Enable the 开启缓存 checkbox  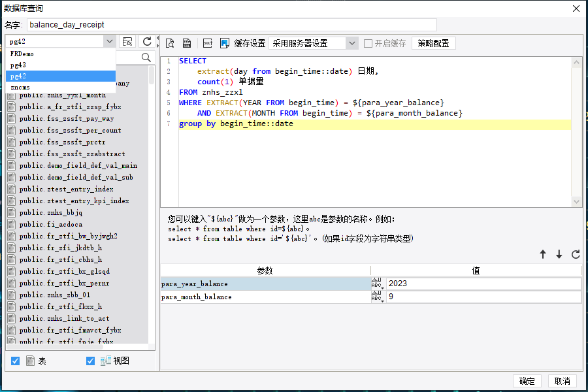pos(368,43)
